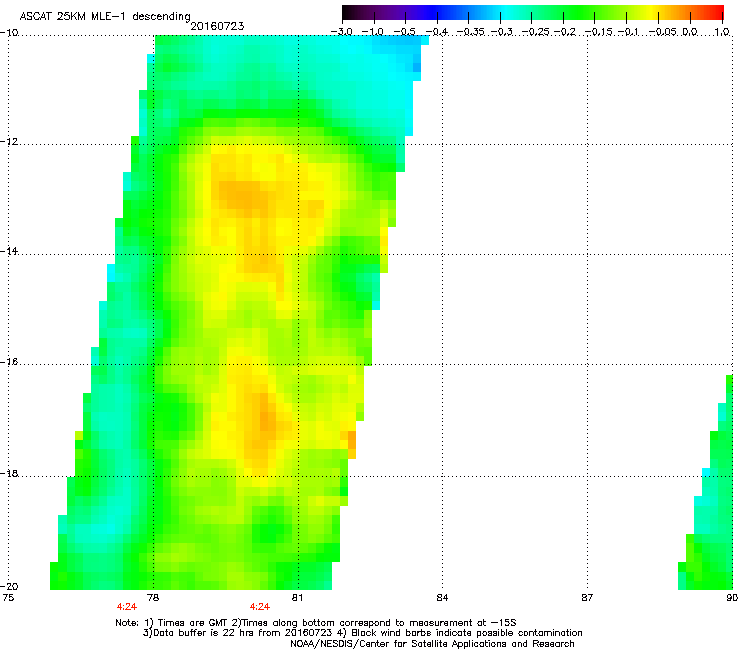Image resolution: width=740 pixels, height=650 pixels.
Task: Select the -0.5 colorbar label
Action: [404, 32]
